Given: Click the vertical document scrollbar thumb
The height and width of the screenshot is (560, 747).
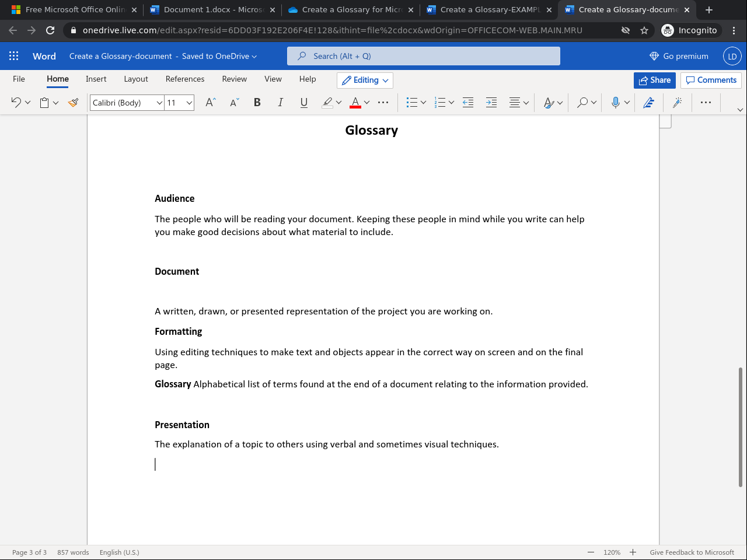Looking at the screenshot, I should [741, 427].
